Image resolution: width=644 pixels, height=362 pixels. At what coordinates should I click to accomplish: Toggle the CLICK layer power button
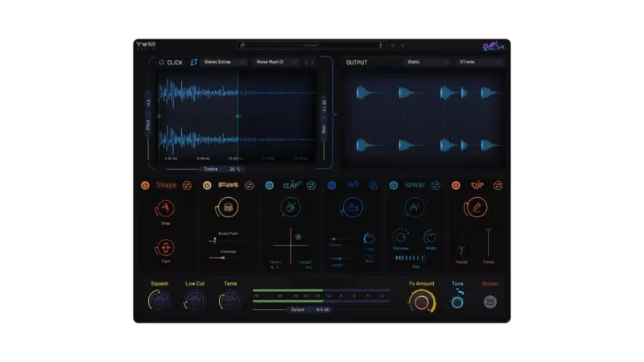(161, 62)
